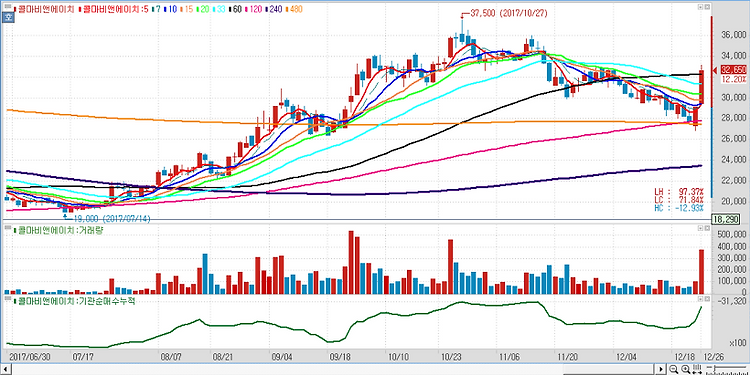Click the '콜마비앤에이치:기관순매수누적' indicator label
Image resolution: width=750 pixels, height=375 pixels.
pos(75,301)
